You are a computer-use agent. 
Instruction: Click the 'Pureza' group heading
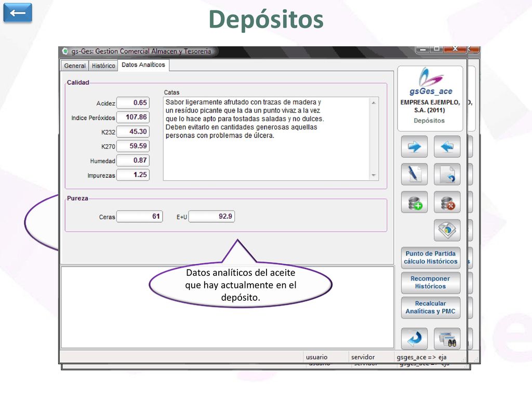(x=77, y=198)
